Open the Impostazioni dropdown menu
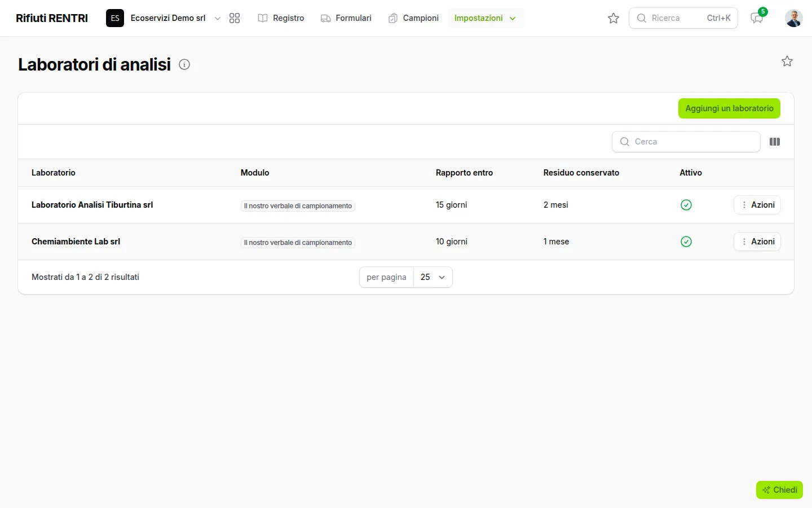The width and height of the screenshot is (812, 508). [486, 18]
